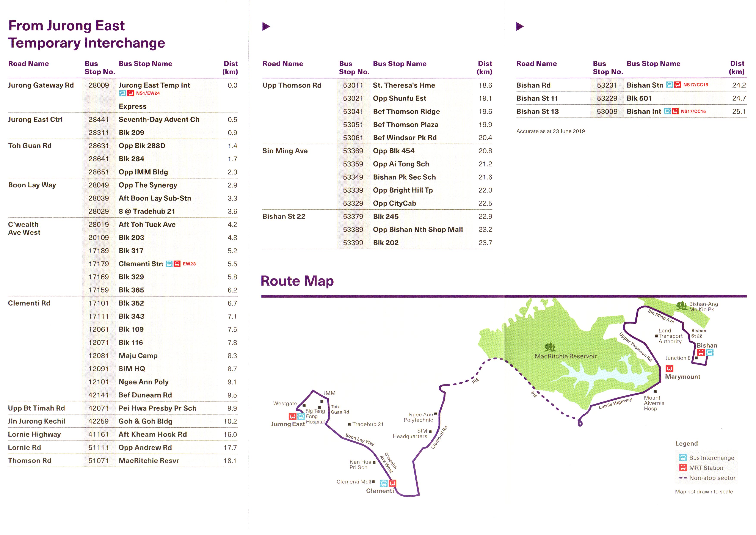The width and height of the screenshot is (756, 535).
Task: Click the bus icon under Jurong East Temp Int
Action: coord(122,93)
